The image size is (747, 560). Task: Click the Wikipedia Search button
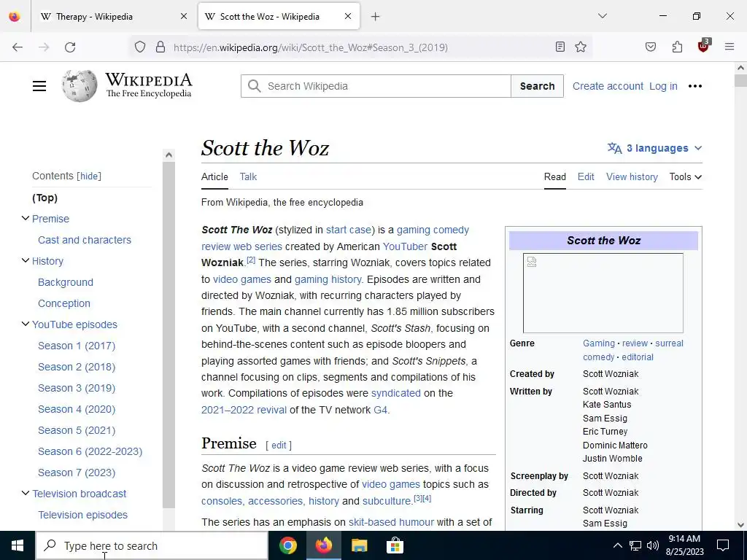(x=537, y=86)
